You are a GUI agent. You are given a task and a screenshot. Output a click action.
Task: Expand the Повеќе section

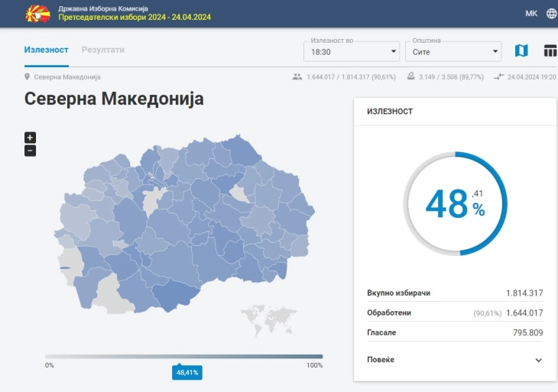tap(538, 360)
